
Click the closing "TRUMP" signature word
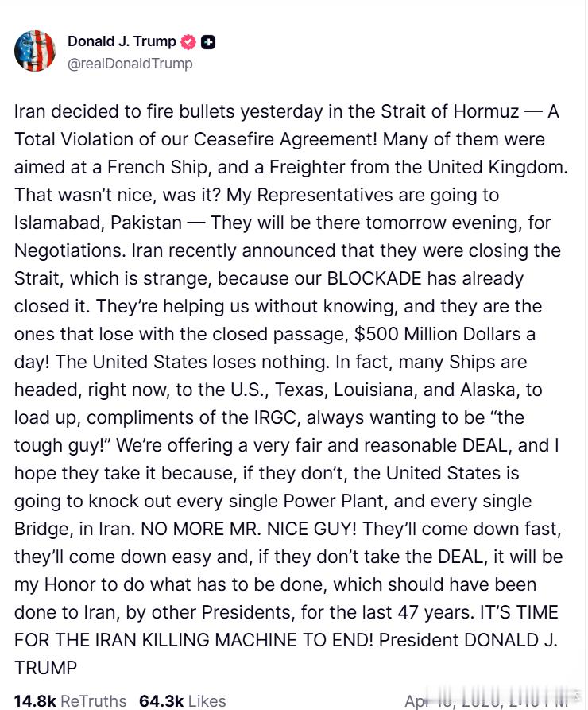[46, 668]
